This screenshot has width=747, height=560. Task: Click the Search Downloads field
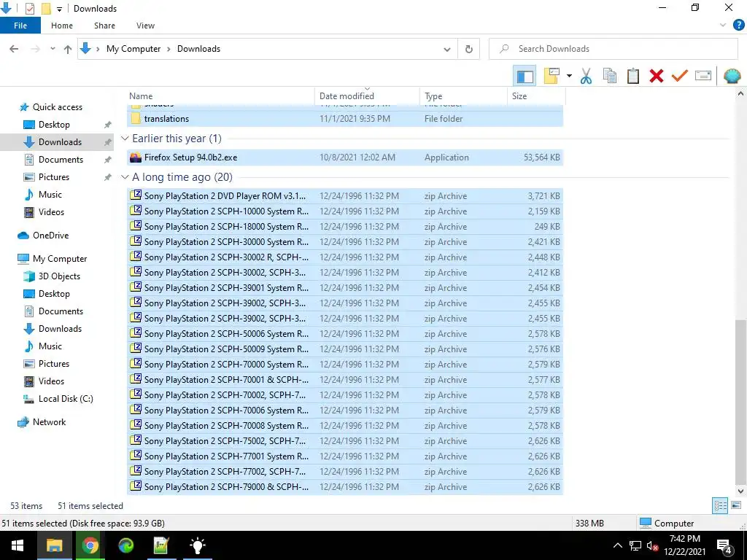pyautogui.click(x=613, y=49)
